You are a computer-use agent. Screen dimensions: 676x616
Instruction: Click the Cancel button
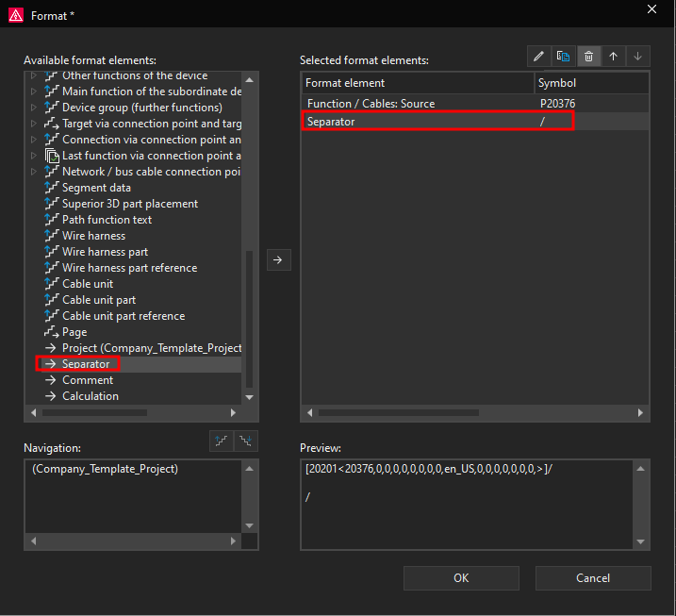point(593,578)
